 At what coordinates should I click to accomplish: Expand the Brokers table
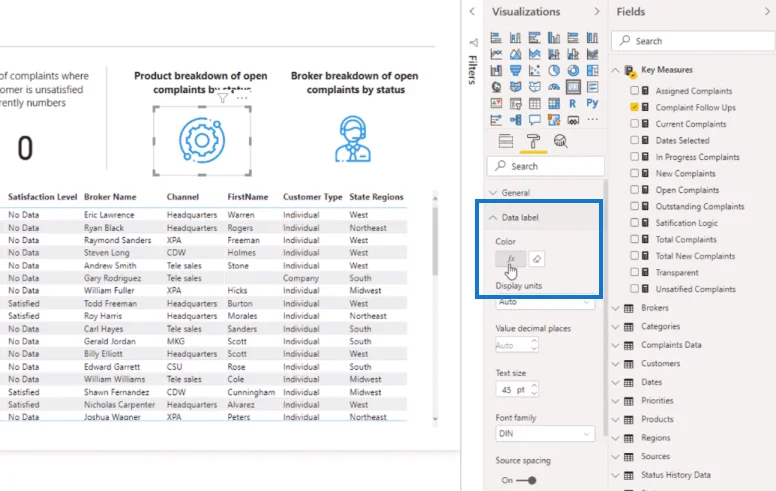(616, 308)
